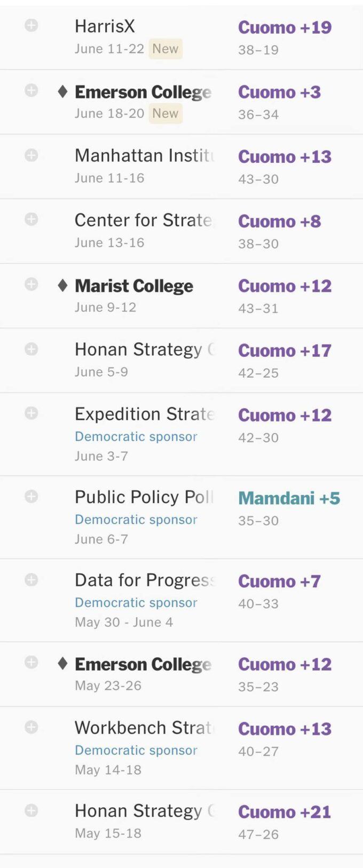Open the HarrisX pollster name
Image resolution: width=363 pixels, height=868 pixels.
[x=105, y=26]
